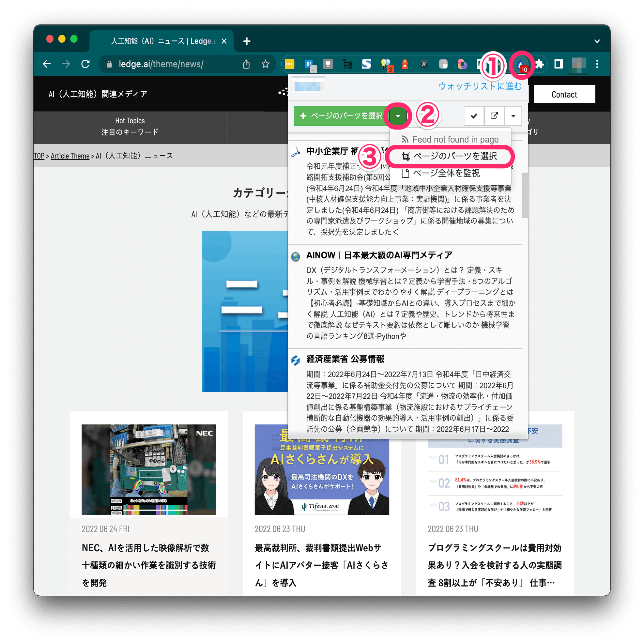The image size is (644, 644).
Task: Click the AINOW globe favicon
Action: click(x=296, y=257)
